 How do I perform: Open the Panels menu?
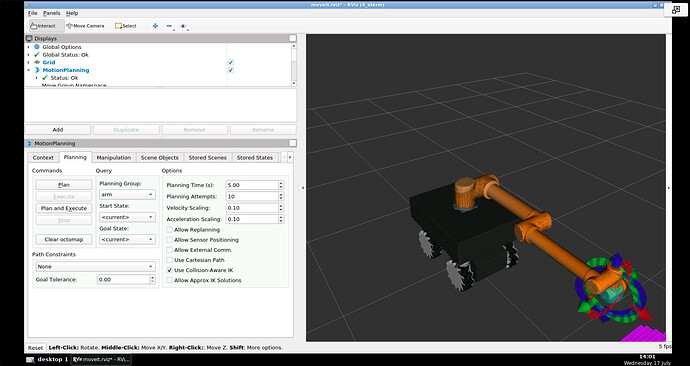tap(51, 13)
